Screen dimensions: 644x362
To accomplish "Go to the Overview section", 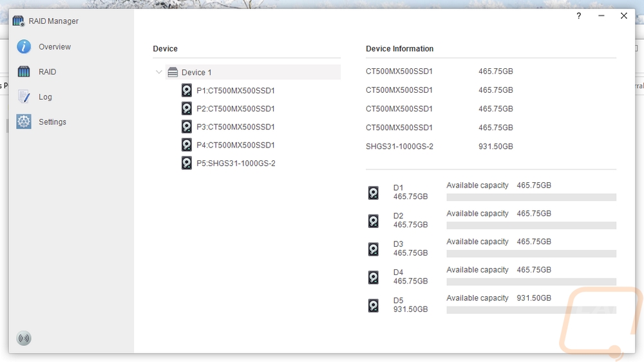I will [55, 46].
